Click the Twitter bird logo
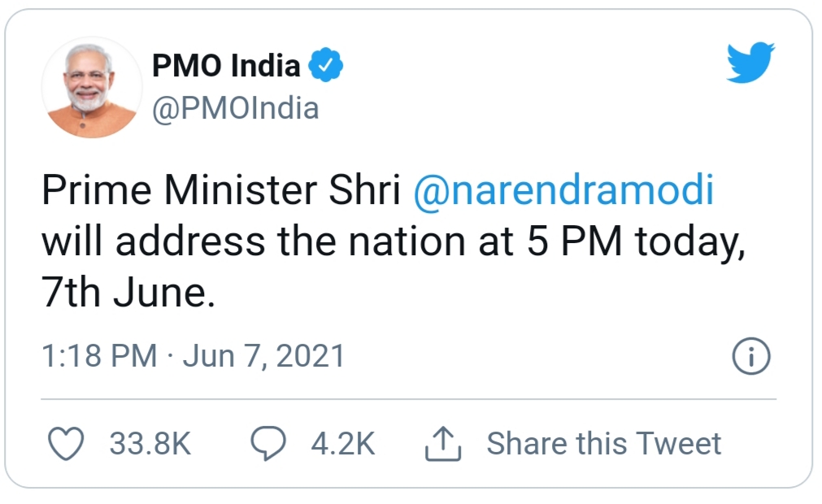The image size is (822, 504). pyautogui.click(x=750, y=63)
